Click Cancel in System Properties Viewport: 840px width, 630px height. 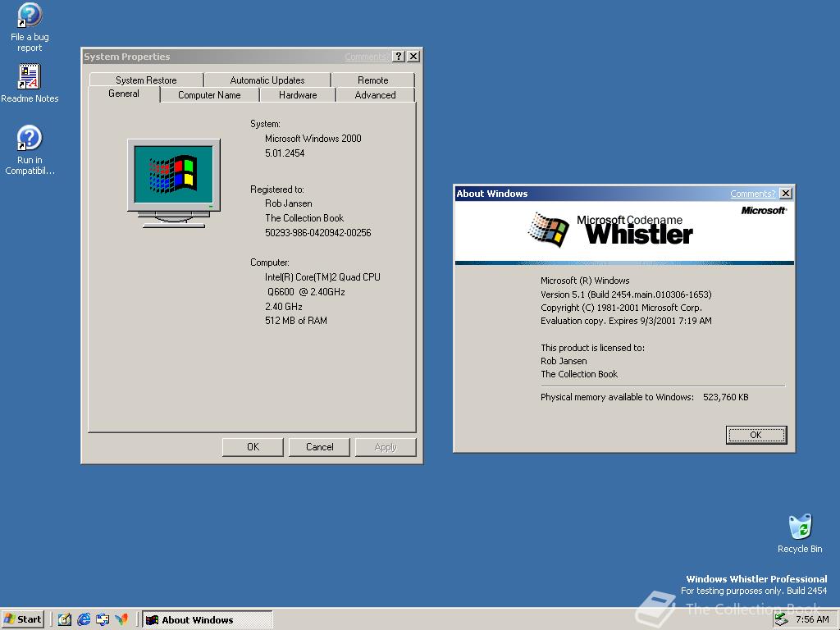pos(319,447)
